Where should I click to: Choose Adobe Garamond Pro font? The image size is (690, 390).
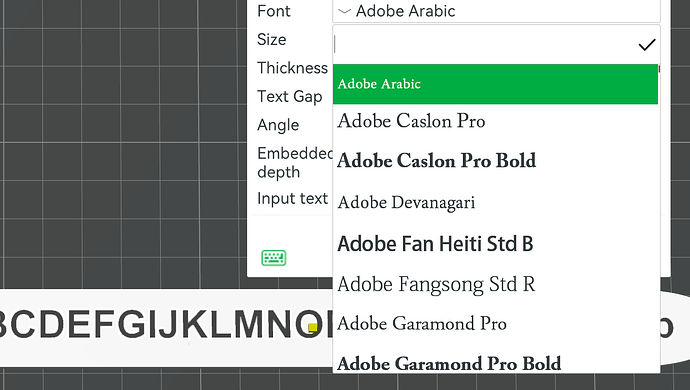click(x=495, y=324)
